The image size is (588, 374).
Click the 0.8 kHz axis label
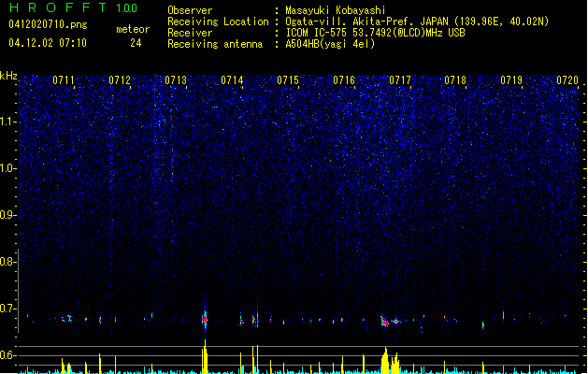[8, 262]
